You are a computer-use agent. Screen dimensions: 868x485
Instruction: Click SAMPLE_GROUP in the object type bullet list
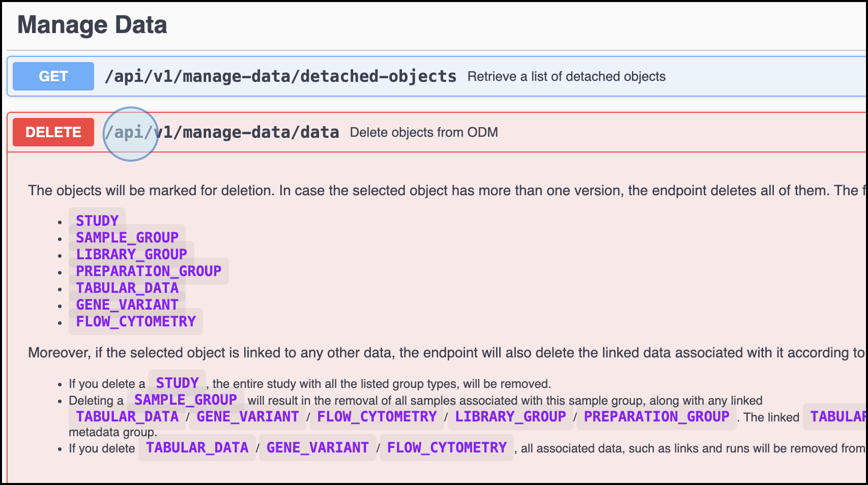click(x=127, y=237)
